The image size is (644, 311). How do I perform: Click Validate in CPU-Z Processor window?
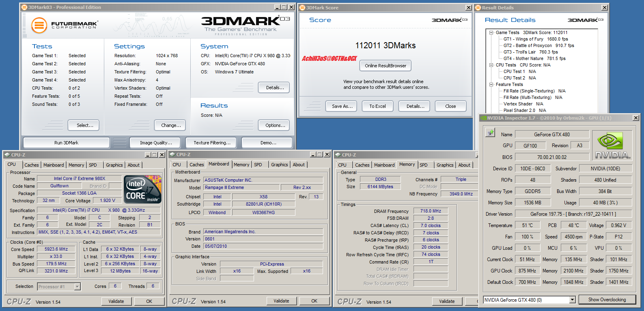pos(116,301)
